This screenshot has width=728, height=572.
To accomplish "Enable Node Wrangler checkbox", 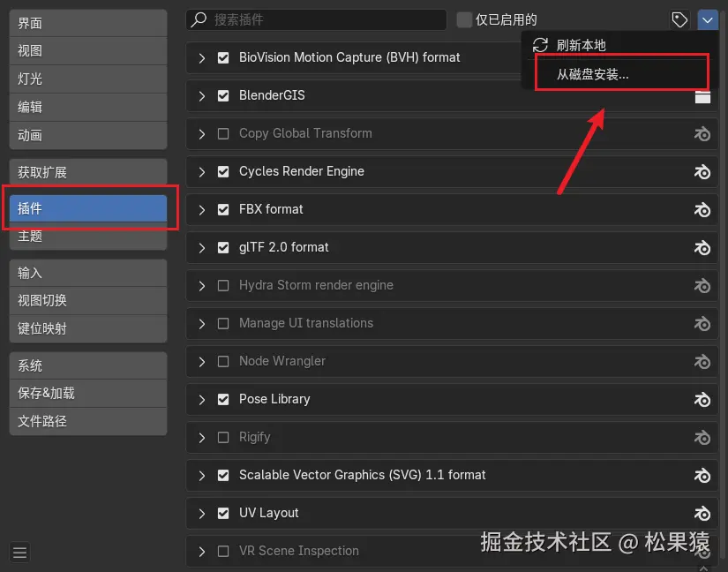I will (223, 362).
